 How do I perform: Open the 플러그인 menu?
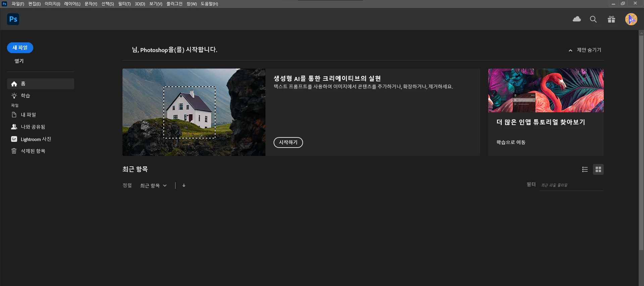point(174,4)
